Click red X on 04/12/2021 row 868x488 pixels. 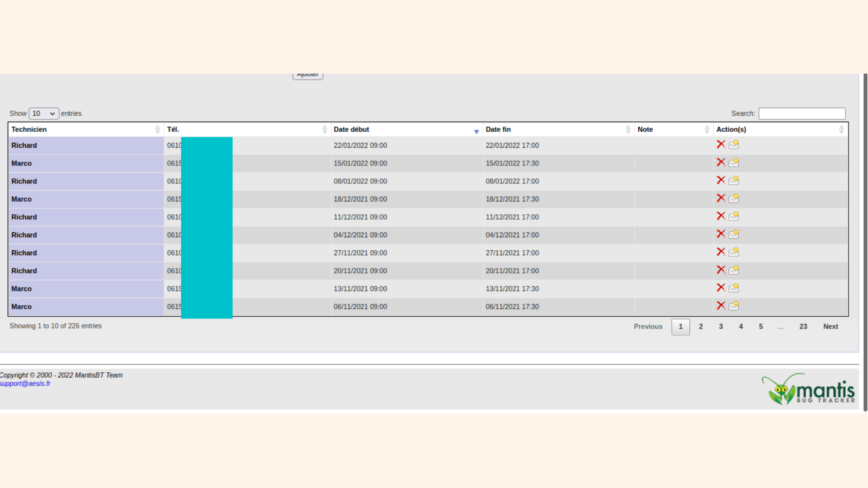[721, 234]
